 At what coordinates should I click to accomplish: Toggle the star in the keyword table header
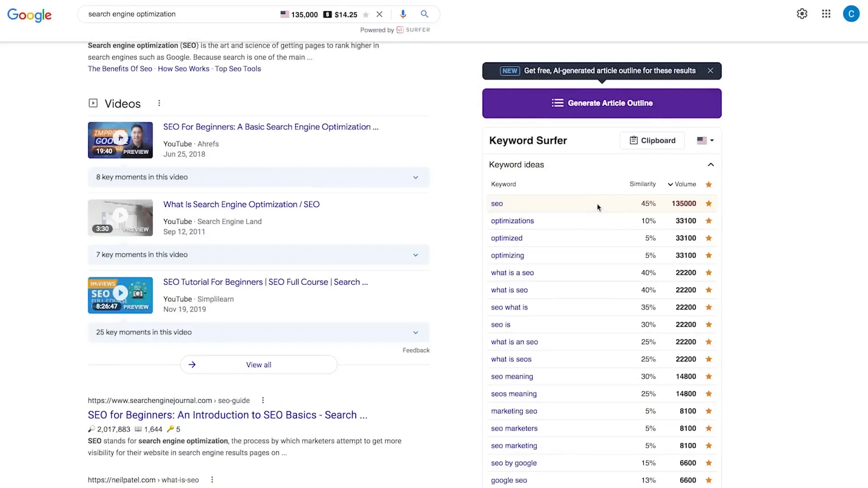(709, 184)
